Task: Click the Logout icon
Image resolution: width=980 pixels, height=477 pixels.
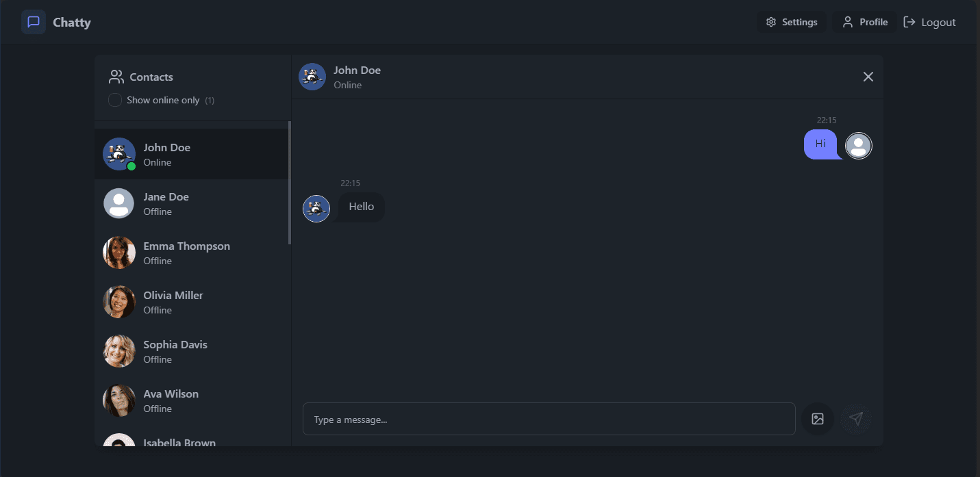Action: click(909, 21)
